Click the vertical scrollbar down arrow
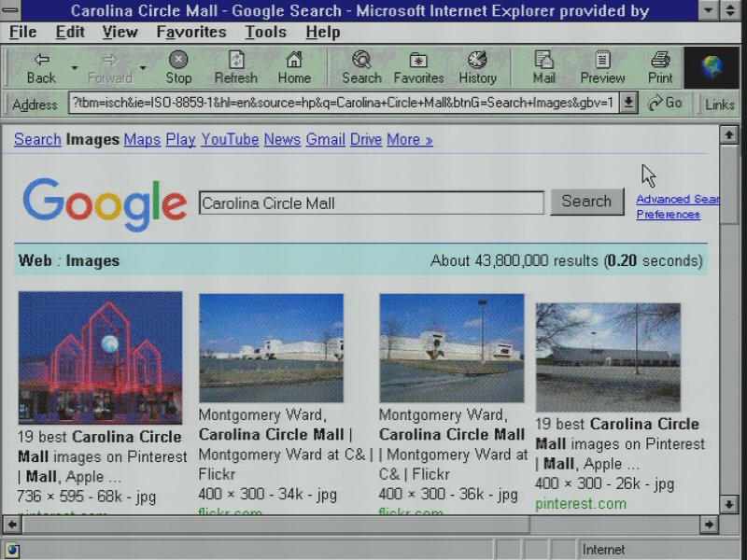Screen dimensions: 747x560 [x=729, y=504]
